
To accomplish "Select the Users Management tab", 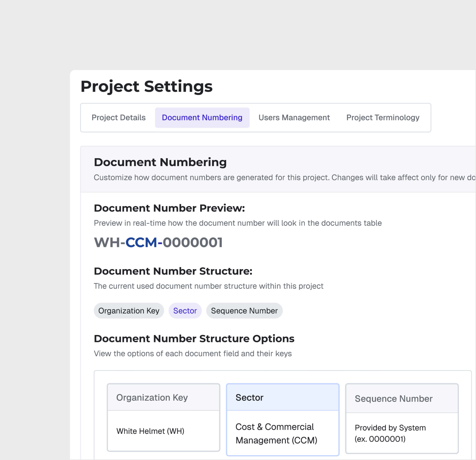I will (x=294, y=118).
